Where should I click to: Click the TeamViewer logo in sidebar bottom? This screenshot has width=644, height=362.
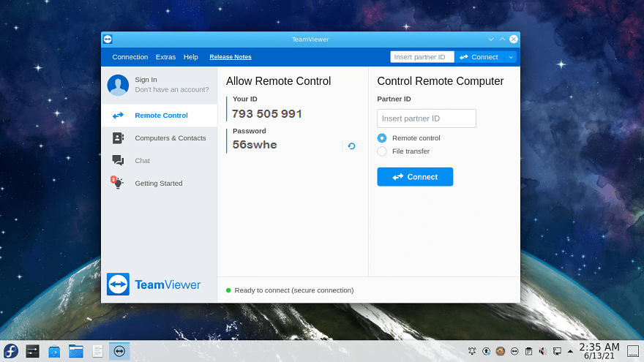[154, 284]
